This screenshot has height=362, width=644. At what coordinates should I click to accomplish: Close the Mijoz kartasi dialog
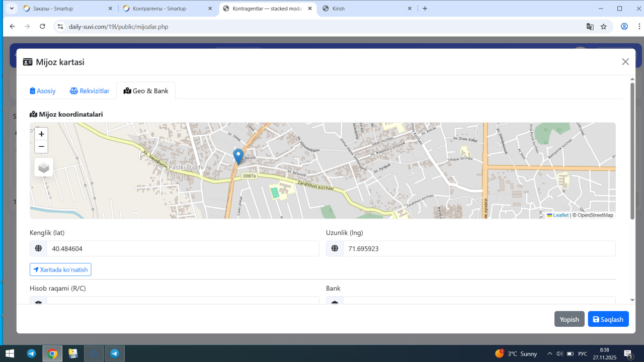click(625, 62)
